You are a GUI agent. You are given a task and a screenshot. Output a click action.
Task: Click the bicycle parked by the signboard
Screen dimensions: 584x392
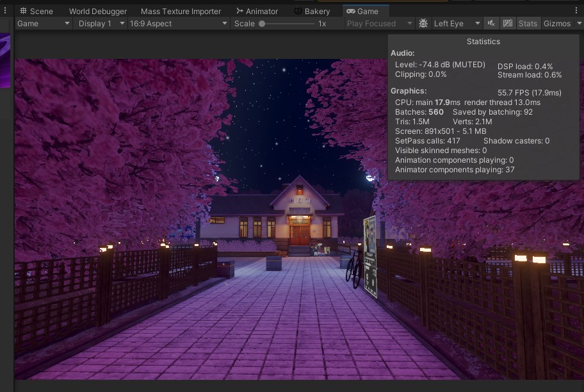pos(354,269)
